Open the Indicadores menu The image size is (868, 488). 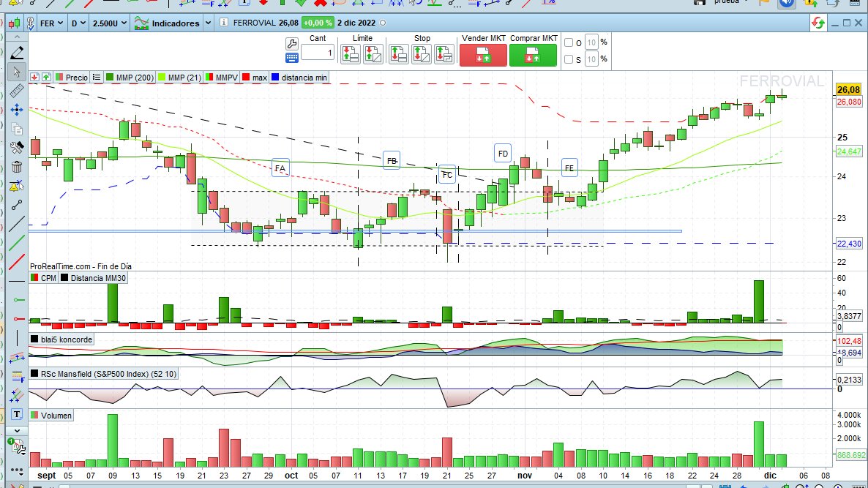point(167,23)
